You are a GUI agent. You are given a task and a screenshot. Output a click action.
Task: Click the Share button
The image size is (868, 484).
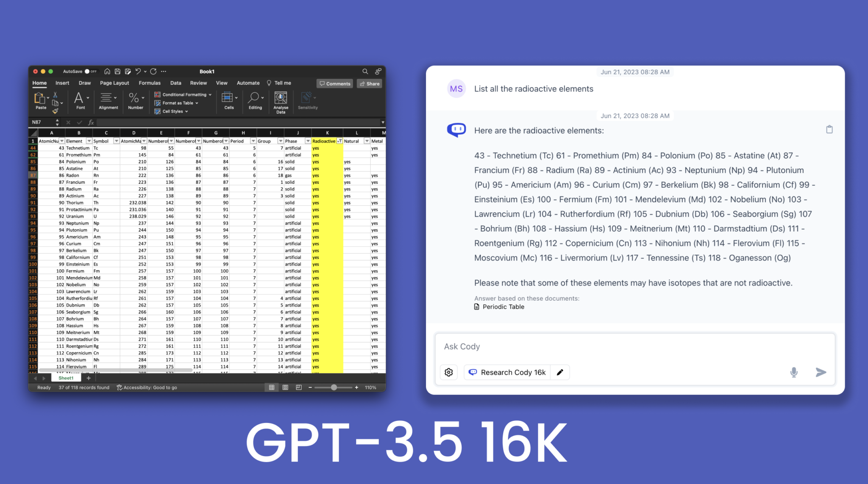(x=369, y=83)
